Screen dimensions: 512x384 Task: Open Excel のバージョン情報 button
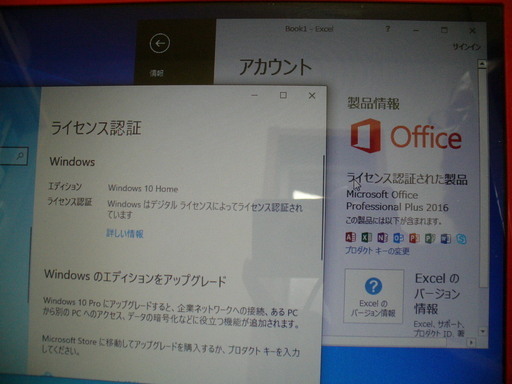coord(373,296)
